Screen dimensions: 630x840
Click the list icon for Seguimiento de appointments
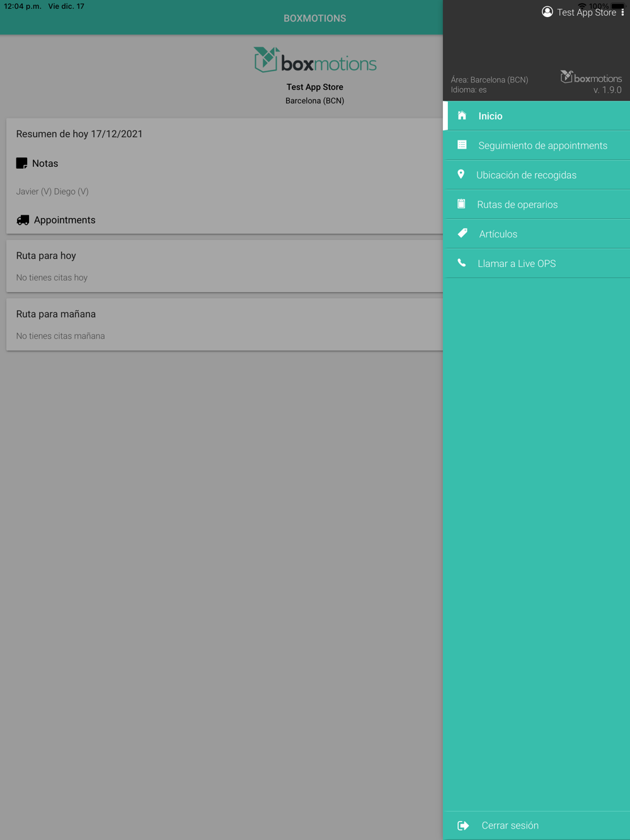[462, 145]
